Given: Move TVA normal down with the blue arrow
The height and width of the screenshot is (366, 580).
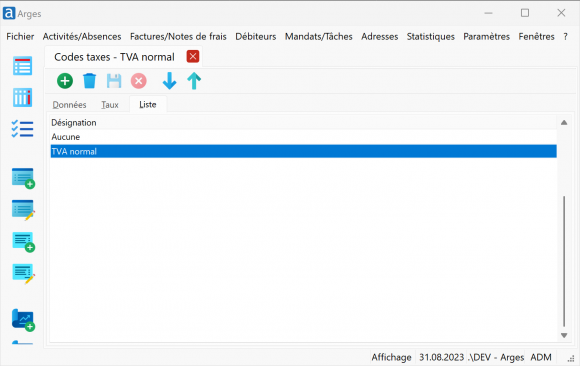Looking at the screenshot, I should (169, 81).
